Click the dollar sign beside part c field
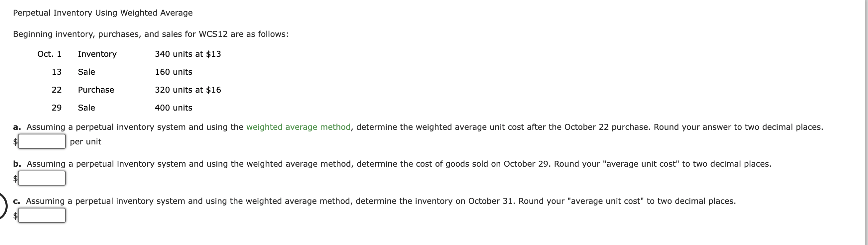This screenshot has height=245, width=868. (x=15, y=215)
